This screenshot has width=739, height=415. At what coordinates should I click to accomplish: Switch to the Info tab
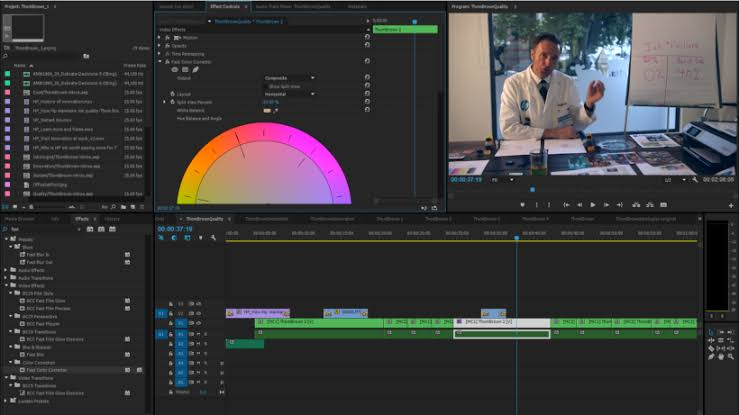(55, 219)
